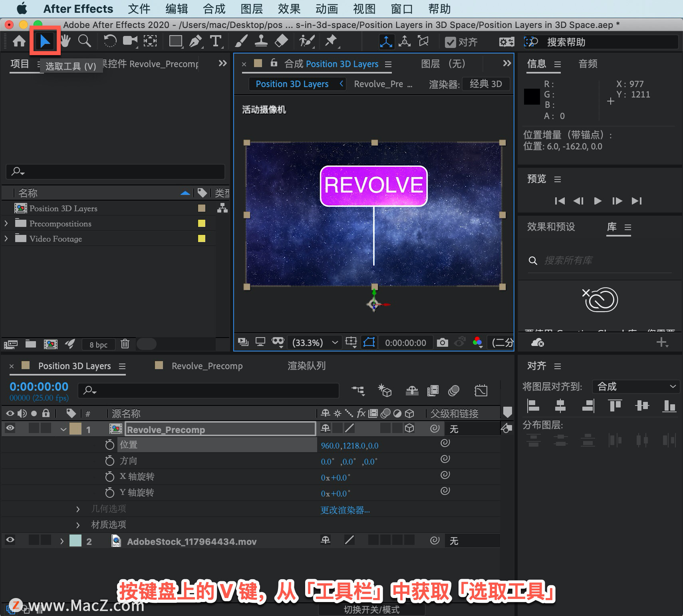
Task: Select the Roto Brush tool
Action: tap(307, 41)
